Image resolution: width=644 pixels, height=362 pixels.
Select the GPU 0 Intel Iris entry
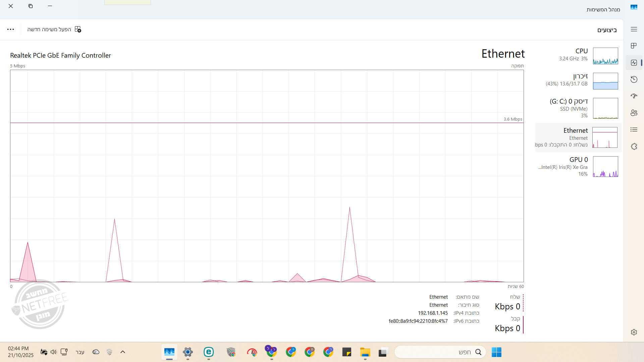[x=578, y=167]
